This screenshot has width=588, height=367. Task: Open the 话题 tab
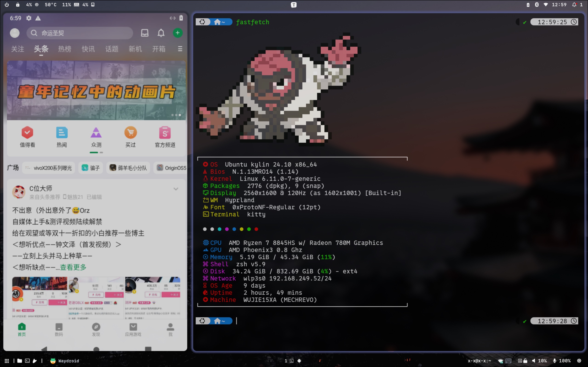(x=112, y=49)
